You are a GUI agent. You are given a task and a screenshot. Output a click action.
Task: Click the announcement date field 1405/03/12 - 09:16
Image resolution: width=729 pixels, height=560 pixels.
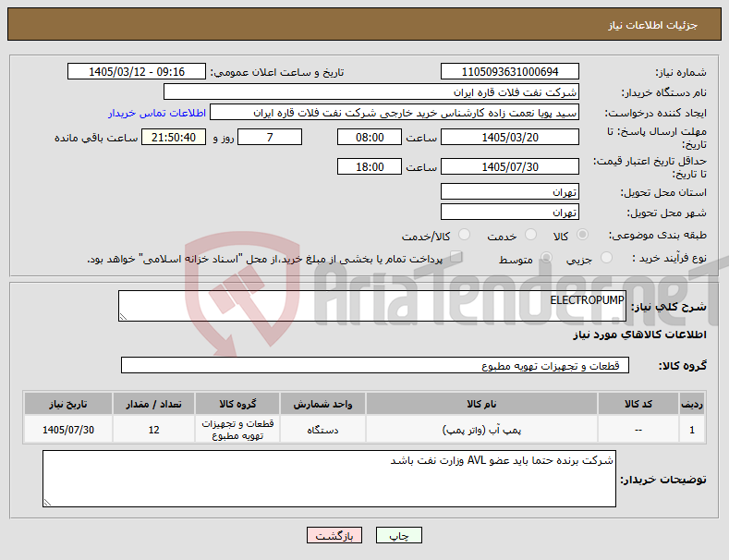pyautogui.click(x=136, y=72)
